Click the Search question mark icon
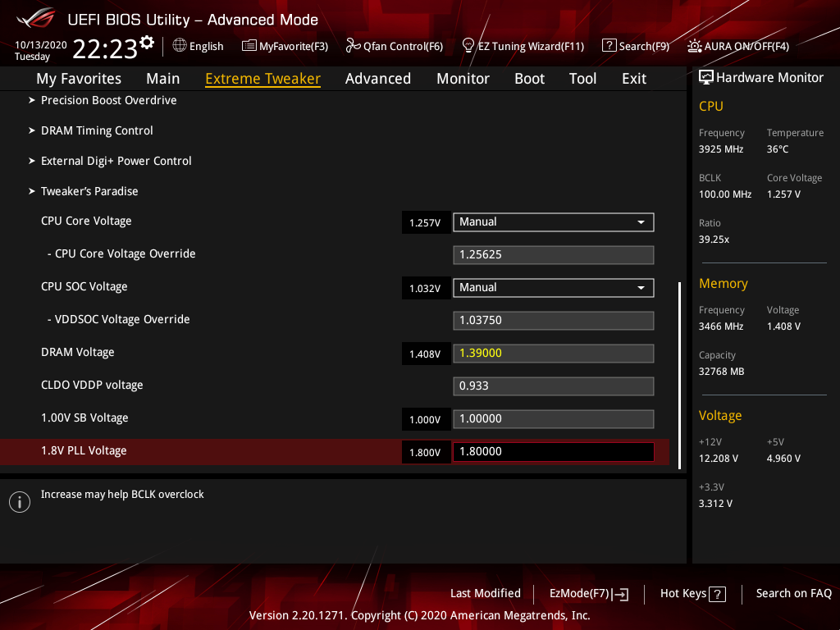Viewport: 840px width, 630px height. coord(609,46)
